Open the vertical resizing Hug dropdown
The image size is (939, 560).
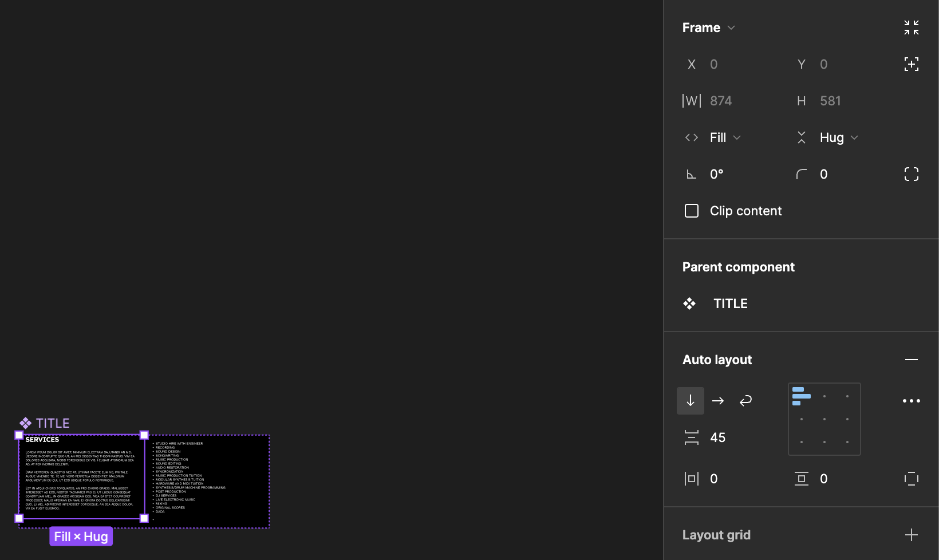tap(839, 137)
